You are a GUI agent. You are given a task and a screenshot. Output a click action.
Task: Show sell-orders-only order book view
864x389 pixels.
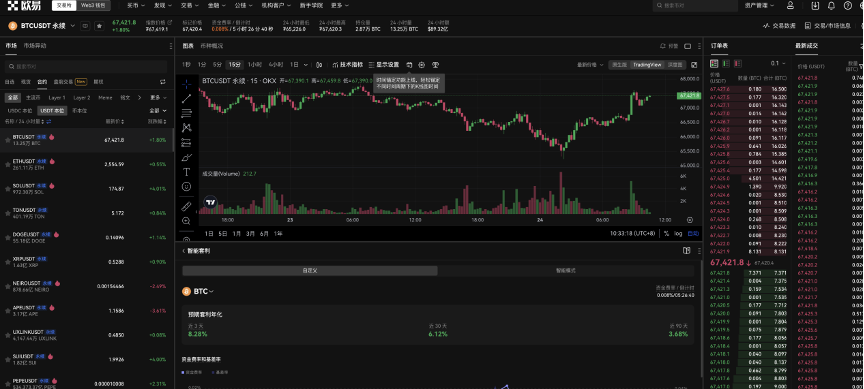tap(737, 64)
